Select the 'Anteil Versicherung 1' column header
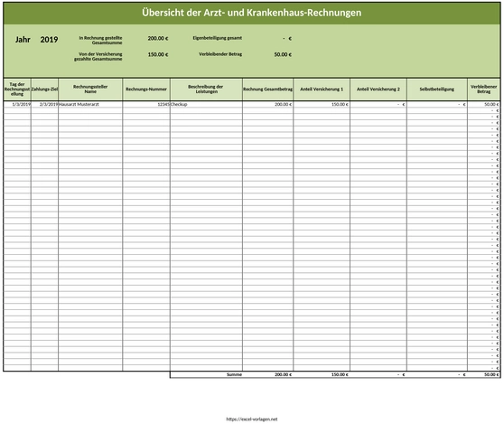504x424 pixels. tap(322, 90)
